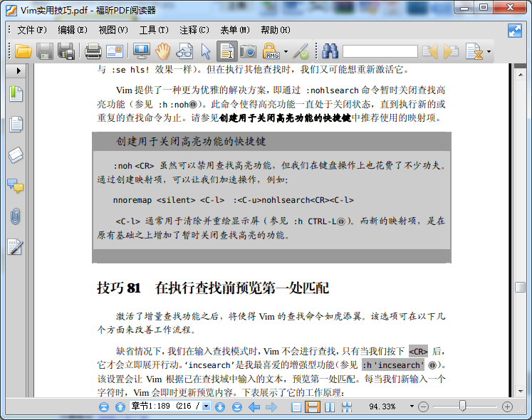The height and width of the screenshot is (420, 532).
Task: Expand the left navigation panel arrow
Action: pos(19,70)
